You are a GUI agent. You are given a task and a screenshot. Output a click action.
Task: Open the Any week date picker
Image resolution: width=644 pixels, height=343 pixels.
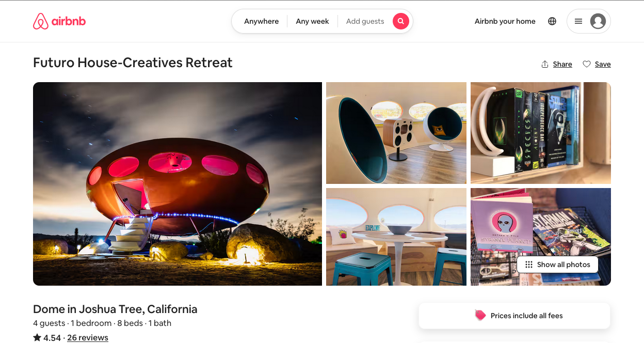312,21
